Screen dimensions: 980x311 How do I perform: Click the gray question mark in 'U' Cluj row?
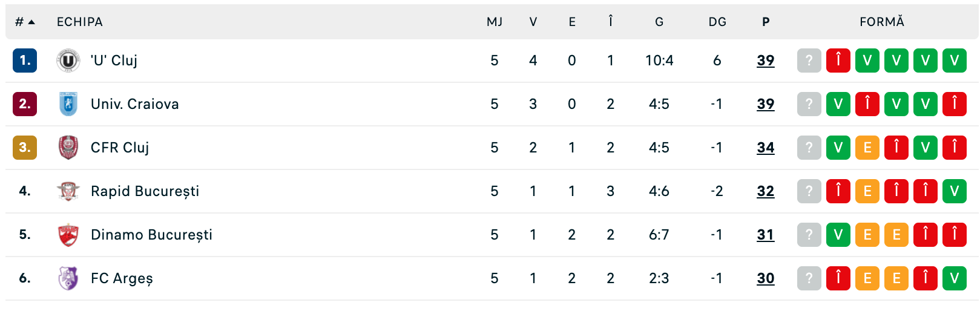click(x=809, y=61)
